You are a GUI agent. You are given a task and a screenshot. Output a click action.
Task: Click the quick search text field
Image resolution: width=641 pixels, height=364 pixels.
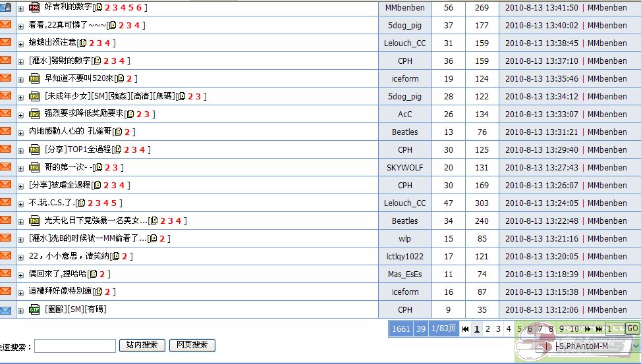pyautogui.click(x=74, y=346)
